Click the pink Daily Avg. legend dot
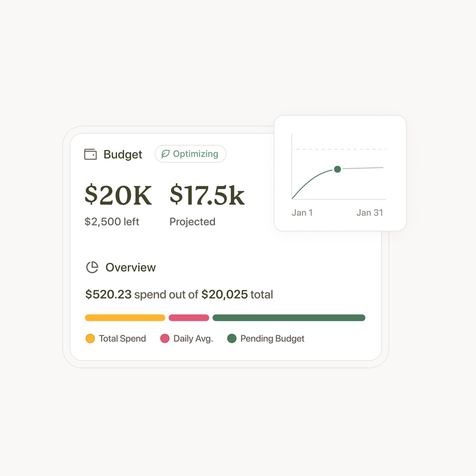The width and height of the screenshot is (476, 476). click(165, 338)
